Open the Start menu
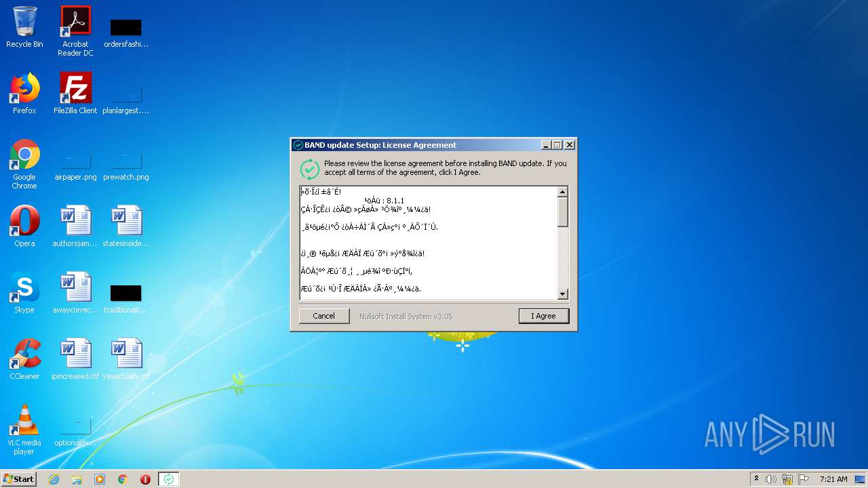868x488 pixels. point(18,479)
